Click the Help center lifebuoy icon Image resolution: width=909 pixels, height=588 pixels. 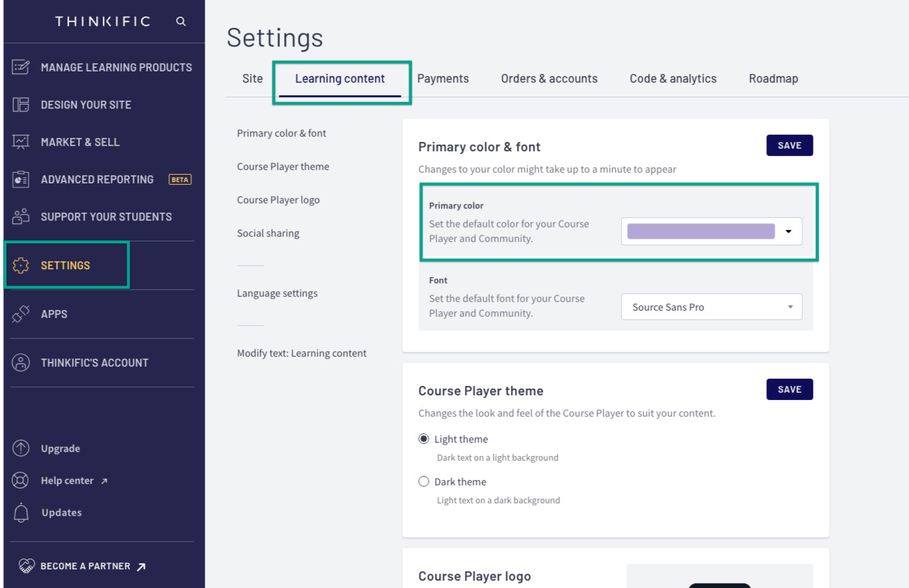click(21, 481)
